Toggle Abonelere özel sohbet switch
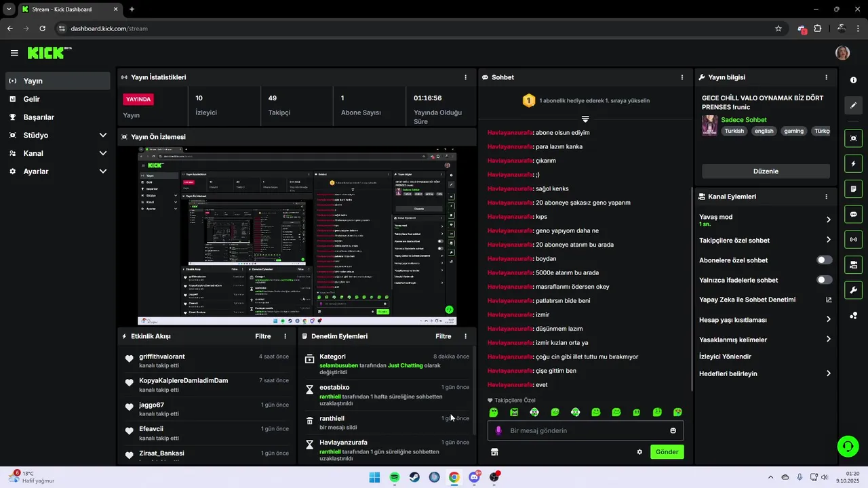Image resolution: width=868 pixels, height=488 pixels. point(824,260)
